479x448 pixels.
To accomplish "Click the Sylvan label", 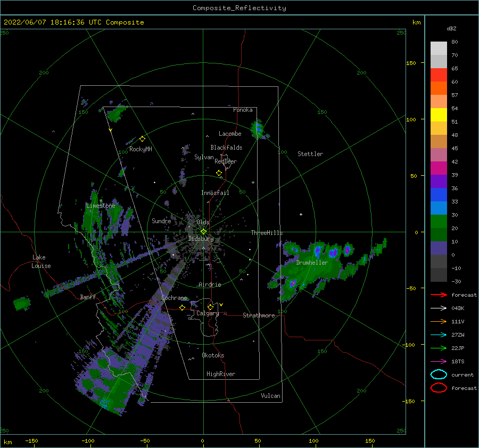I will pyautogui.click(x=204, y=157).
